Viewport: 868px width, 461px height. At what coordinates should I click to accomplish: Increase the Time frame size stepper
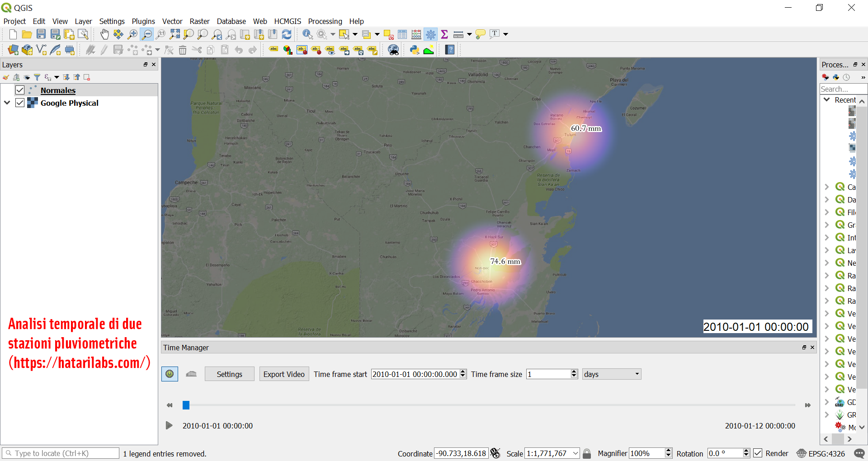coord(574,372)
